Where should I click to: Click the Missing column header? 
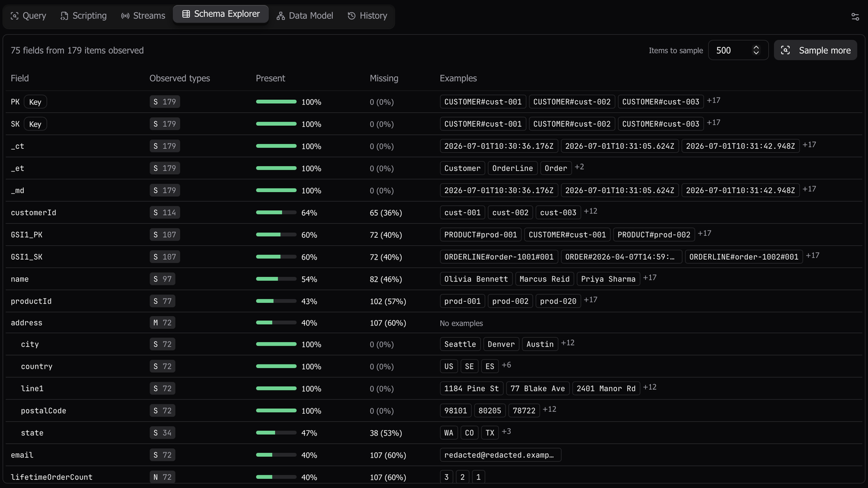tap(384, 78)
